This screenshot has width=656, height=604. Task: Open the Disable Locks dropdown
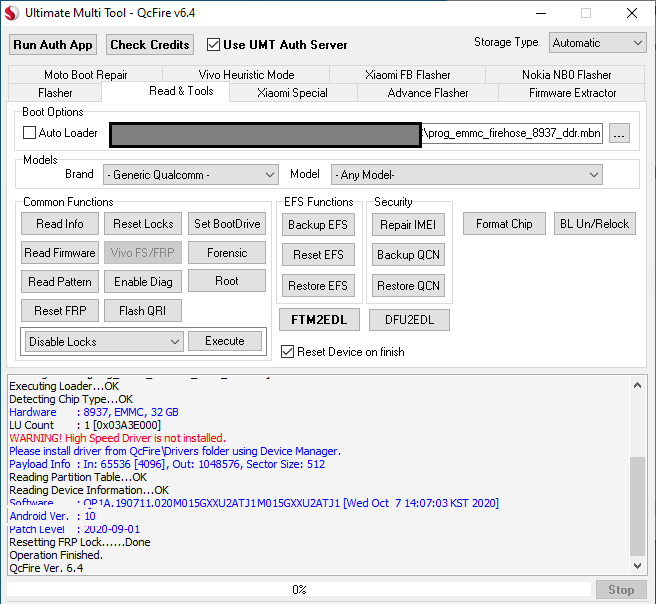[104, 342]
